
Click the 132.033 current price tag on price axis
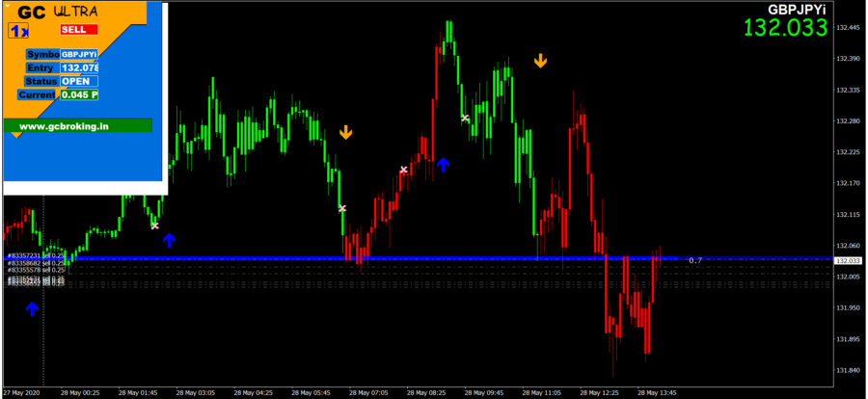(x=848, y=260)
